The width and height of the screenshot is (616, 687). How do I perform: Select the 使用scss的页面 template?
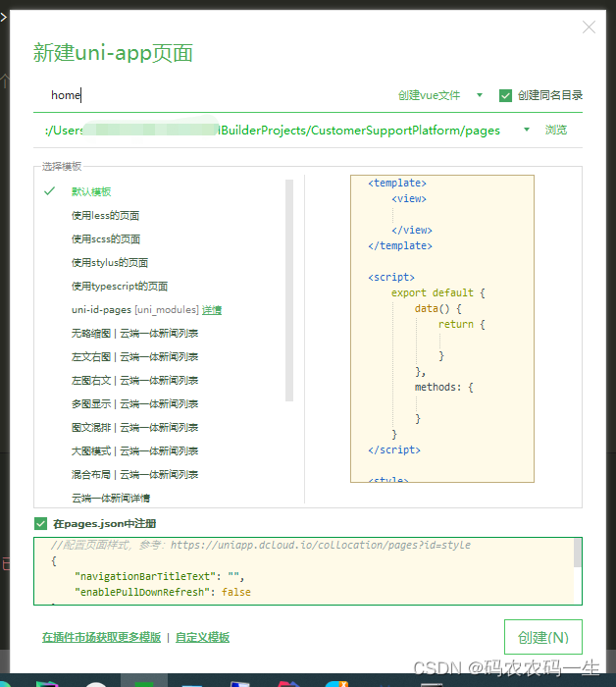pos(106,238)
